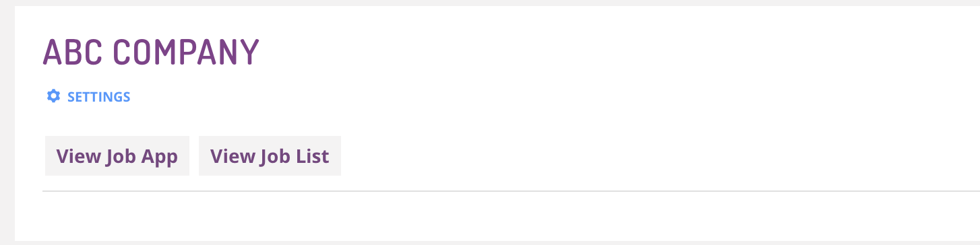Screen dimensions: 980x245
Task: Open company settings via the cog icon
Action: (x=53, y=96)
